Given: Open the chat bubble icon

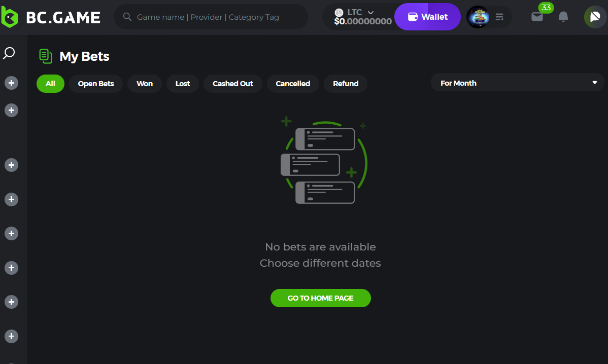Looking at the screenshot, I should click(595, 17).
